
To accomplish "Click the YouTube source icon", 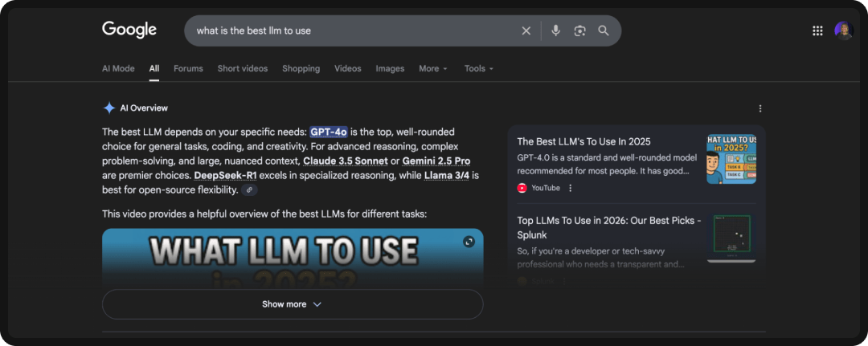I will 522,188.
